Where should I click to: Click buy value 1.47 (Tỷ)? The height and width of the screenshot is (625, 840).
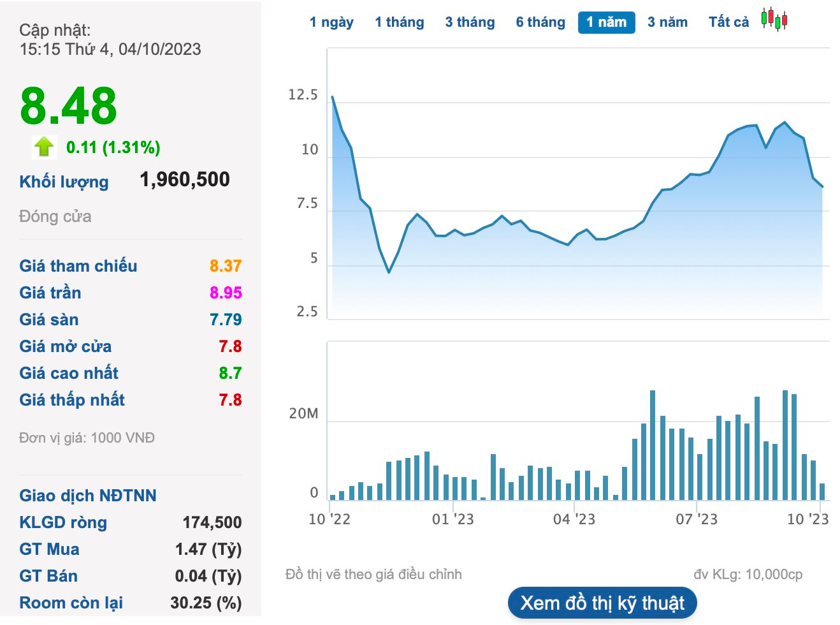point(208,549)
